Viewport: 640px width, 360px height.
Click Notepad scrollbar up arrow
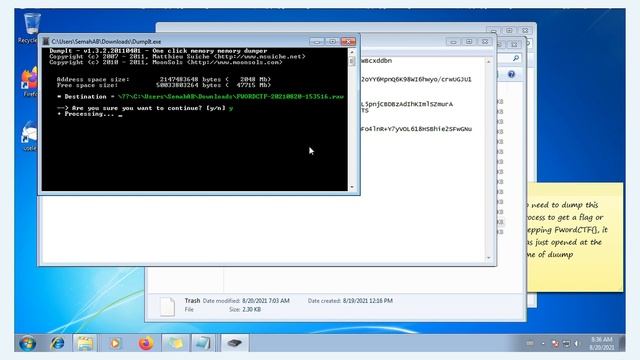tap(489, 61)
